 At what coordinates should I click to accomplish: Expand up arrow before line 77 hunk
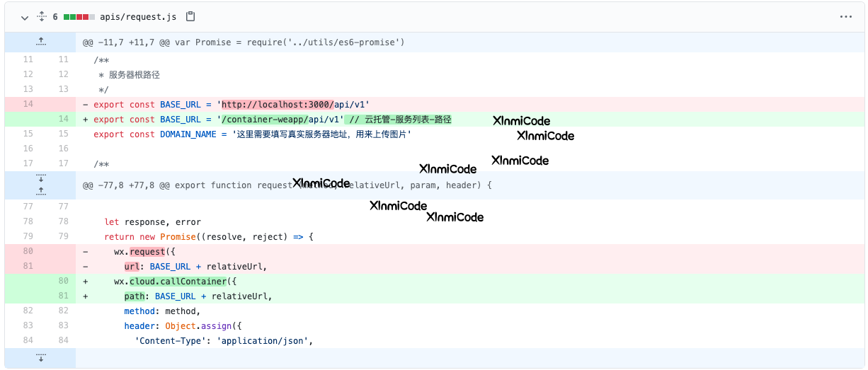click(x=40, y=191)
